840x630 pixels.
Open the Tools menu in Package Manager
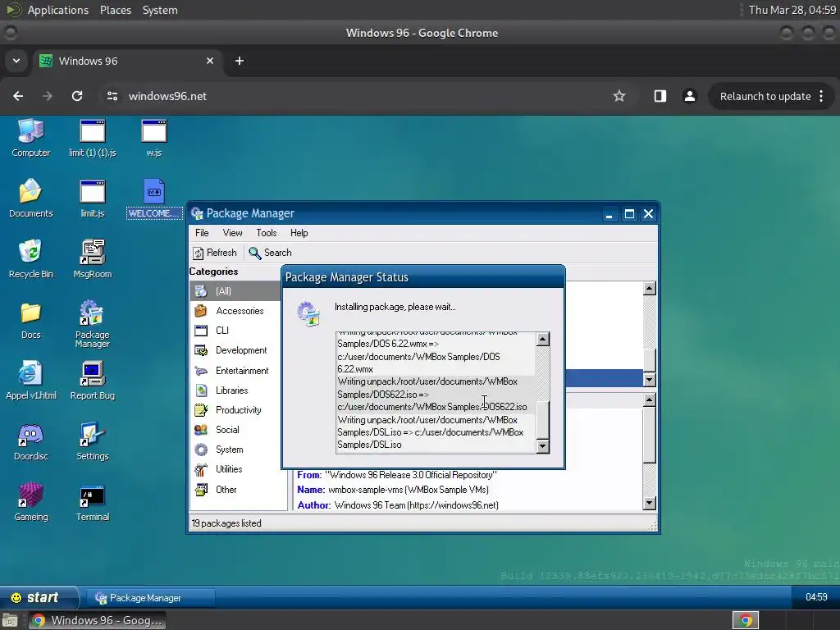click(267, 233)
